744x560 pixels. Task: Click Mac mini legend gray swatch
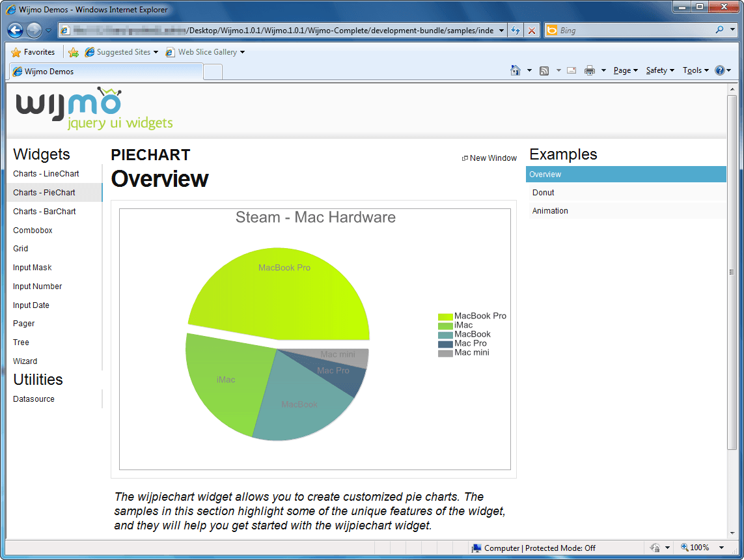click(x=445, y=353)
